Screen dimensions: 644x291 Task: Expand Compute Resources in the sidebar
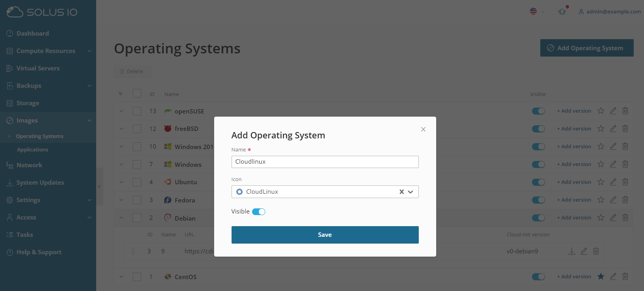(x=48, y=51)
